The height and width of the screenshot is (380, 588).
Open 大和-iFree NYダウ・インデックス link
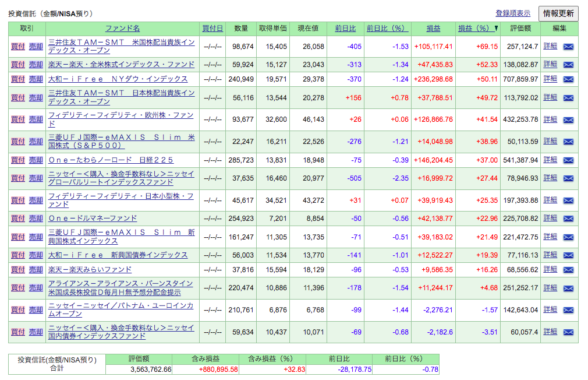click(118, 79)
